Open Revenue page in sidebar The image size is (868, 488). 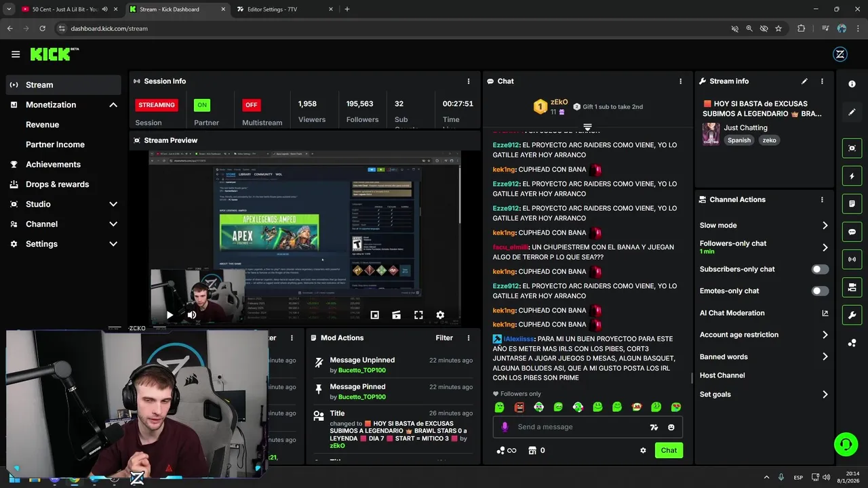coord(42,125)
